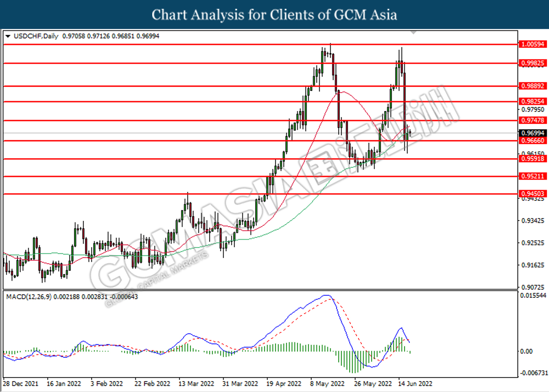Click the 13 Mar 2022 date label

pos(196,384)
